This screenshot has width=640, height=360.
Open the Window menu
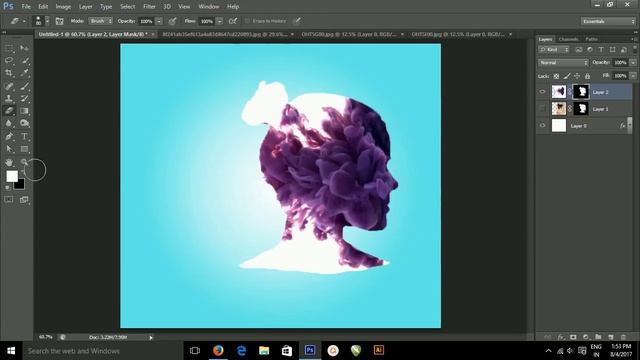pos(209,7)
